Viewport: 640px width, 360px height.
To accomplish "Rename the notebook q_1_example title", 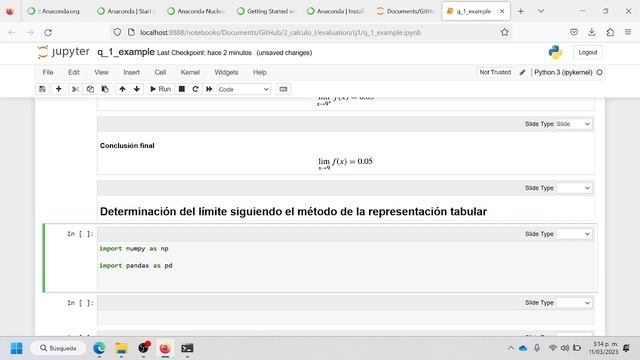I will coord(126,52).
